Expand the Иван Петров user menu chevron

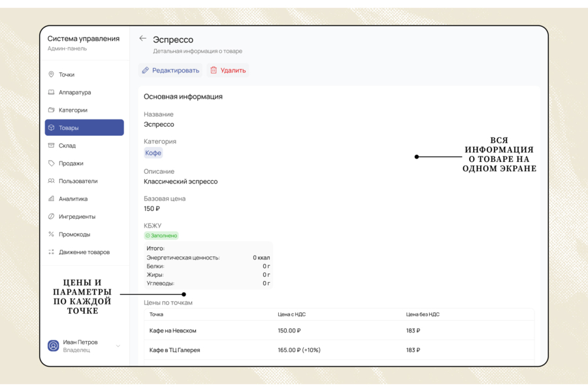pos(118,346)
